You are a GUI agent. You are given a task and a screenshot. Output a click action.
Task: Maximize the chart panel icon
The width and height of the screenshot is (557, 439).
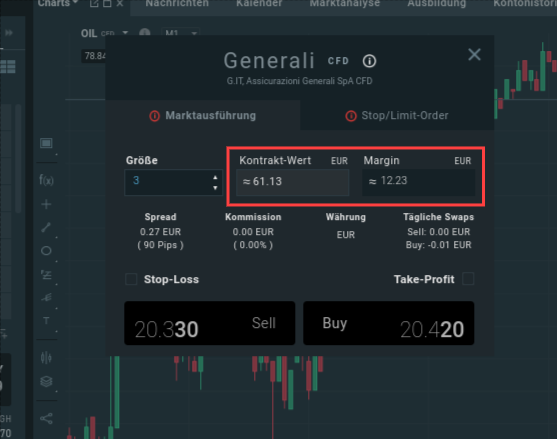tap(107, 4)
